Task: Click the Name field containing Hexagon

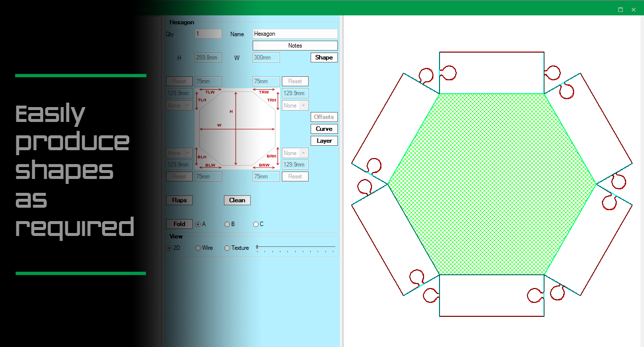Action: click(295, 34)
